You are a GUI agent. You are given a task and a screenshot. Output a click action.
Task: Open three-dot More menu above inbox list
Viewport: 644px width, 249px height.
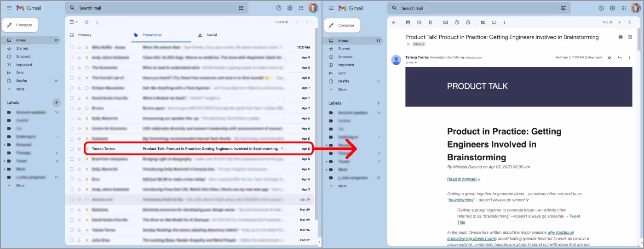[x=97, y=22]
